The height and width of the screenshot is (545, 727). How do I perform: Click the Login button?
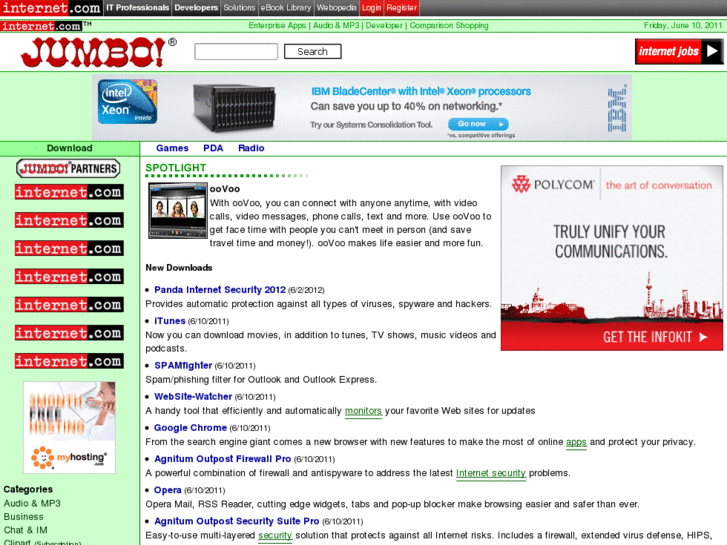tap(371, 8)
